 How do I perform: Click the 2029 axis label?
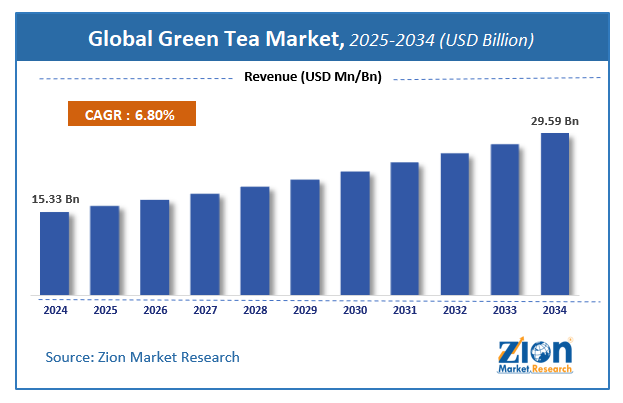coord(305,310)
